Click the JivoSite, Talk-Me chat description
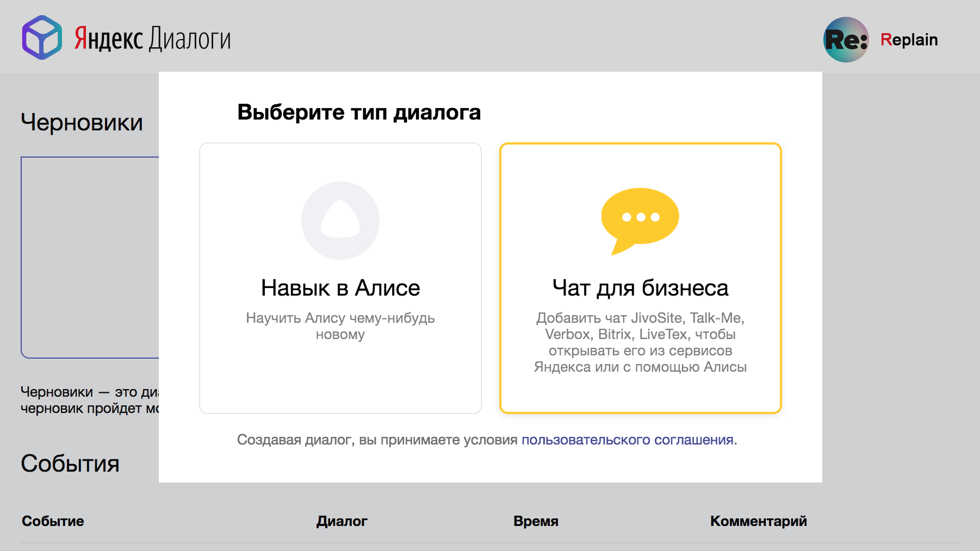 click(x=640, y=342)
